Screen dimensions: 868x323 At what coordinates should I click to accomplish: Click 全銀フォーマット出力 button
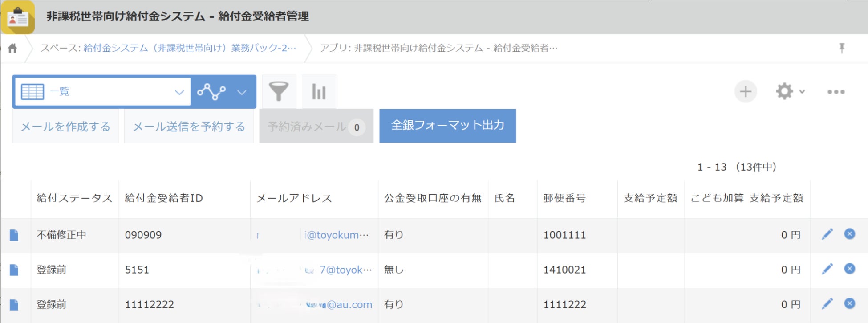tap(448, 126)
